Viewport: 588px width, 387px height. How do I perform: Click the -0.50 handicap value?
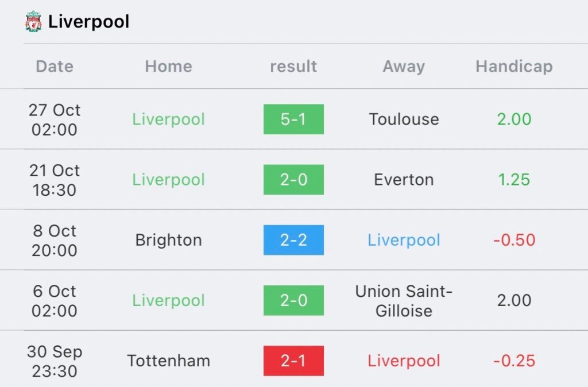[x=514, y=240]
